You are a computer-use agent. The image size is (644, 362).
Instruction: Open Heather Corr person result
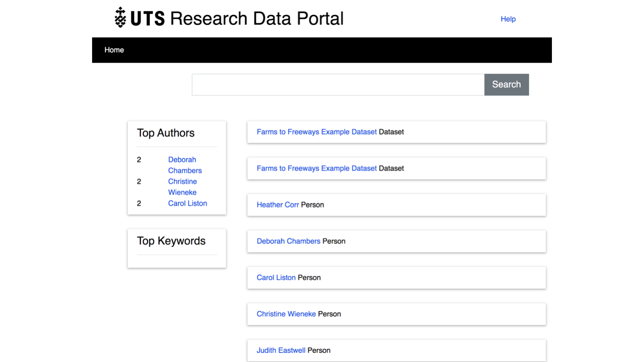(x=278, y=205)
